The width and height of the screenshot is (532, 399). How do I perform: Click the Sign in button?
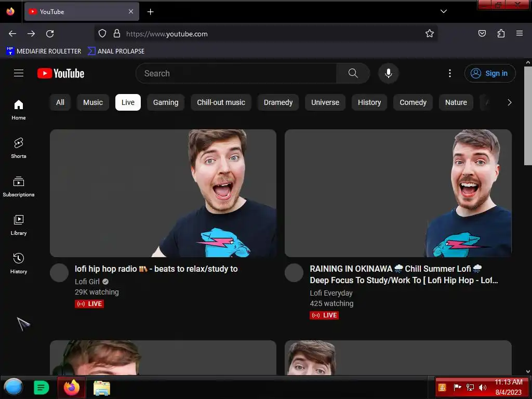[x=490, y=73]
